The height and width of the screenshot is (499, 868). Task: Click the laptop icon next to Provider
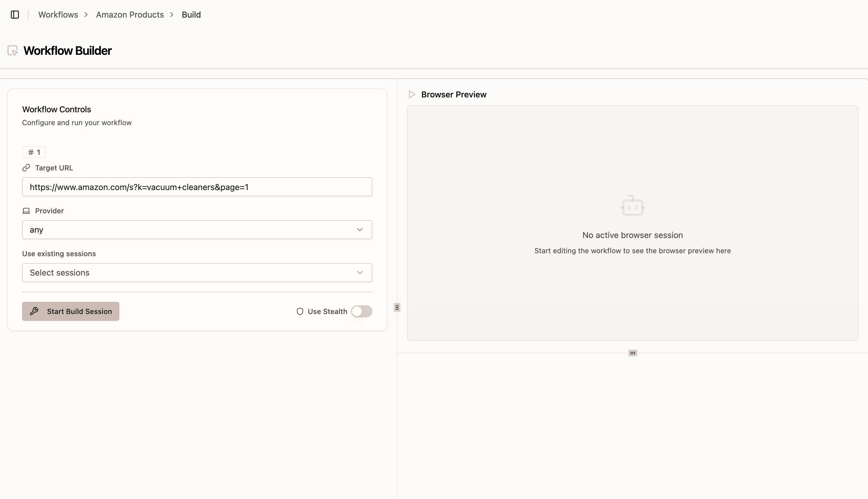[x=26, y=210]
